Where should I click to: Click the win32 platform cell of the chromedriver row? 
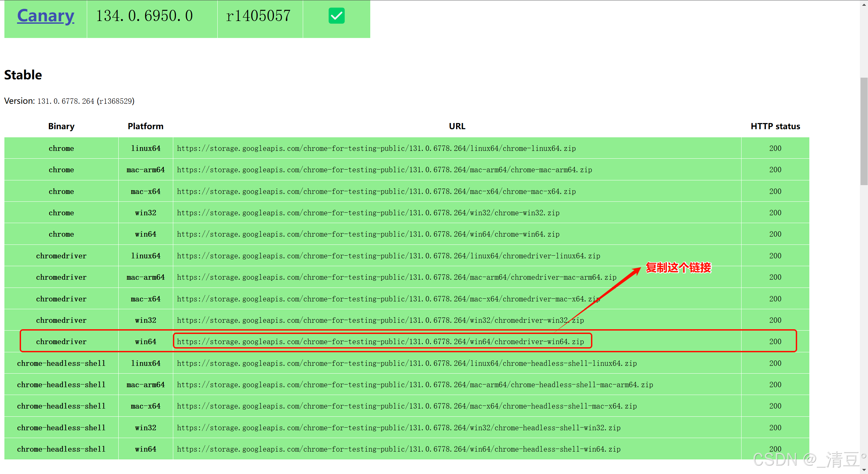click(x=145, y=320)
